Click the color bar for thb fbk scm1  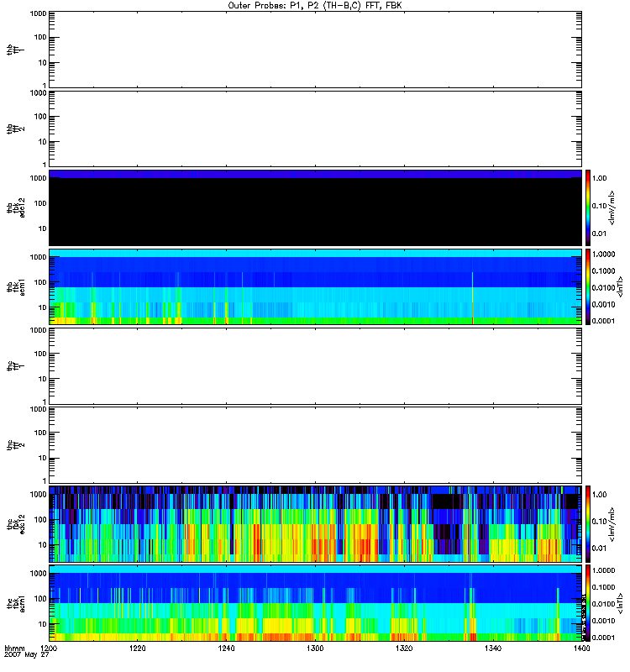click(589, 286)
